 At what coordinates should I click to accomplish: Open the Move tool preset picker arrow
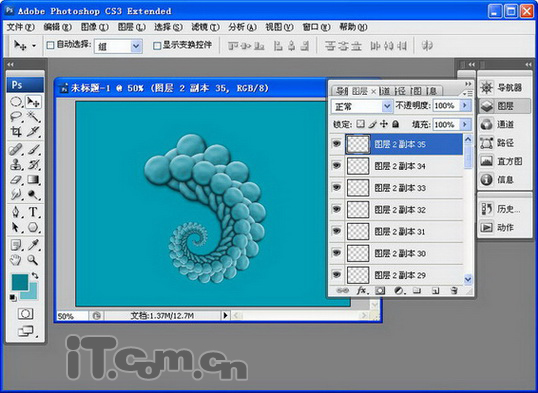(x=34, y=45)
